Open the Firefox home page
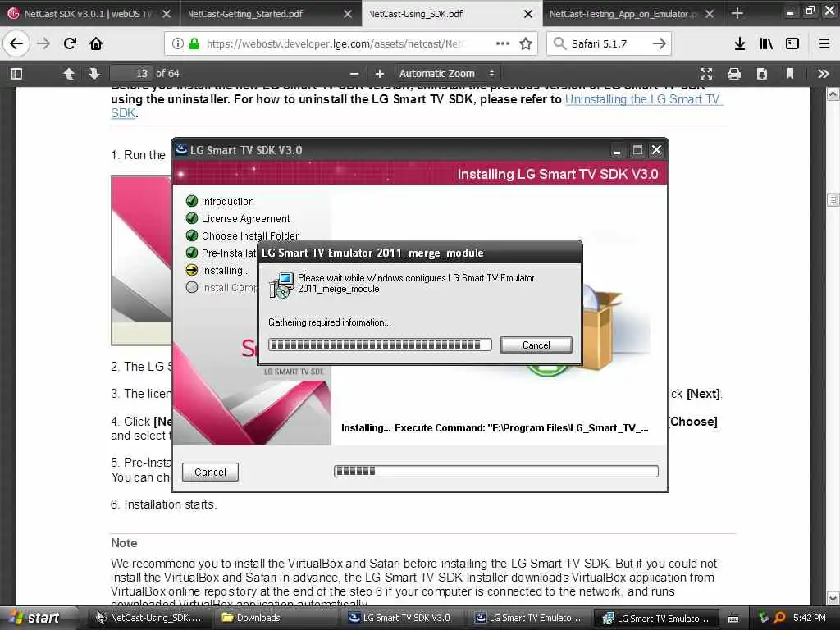This screenshot has height=630, width=840. [x=96, y=43]
